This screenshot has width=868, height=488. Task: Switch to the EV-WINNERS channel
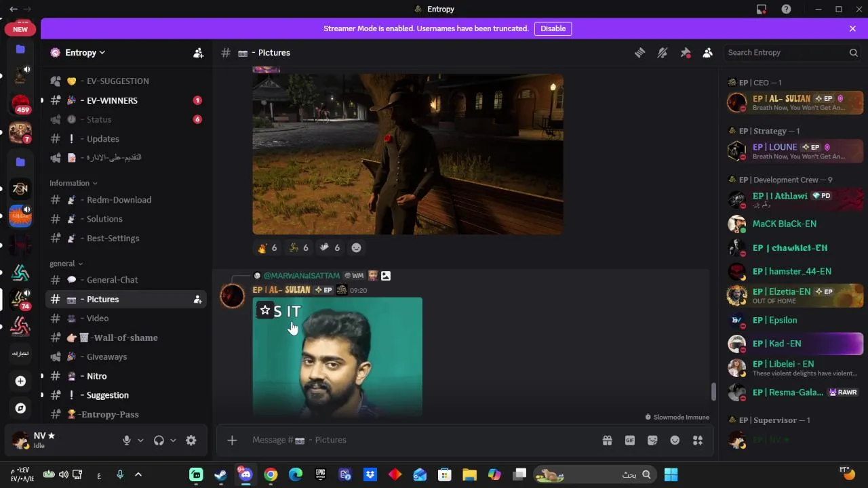(126, 100)
